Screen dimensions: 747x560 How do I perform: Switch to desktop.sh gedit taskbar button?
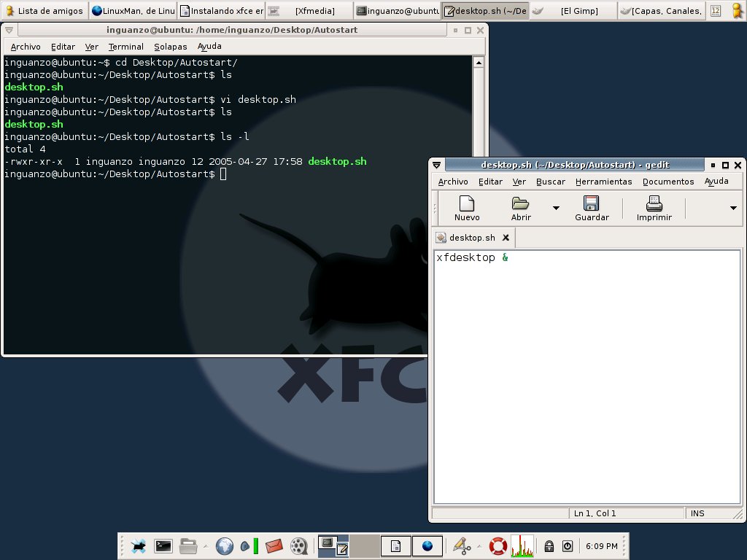click(485, 10)
